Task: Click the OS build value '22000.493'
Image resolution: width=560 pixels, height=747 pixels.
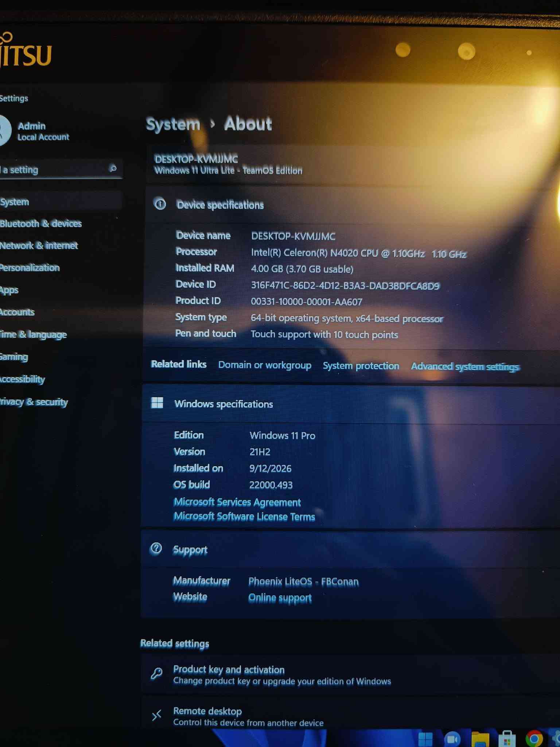Action: point(271,485)
